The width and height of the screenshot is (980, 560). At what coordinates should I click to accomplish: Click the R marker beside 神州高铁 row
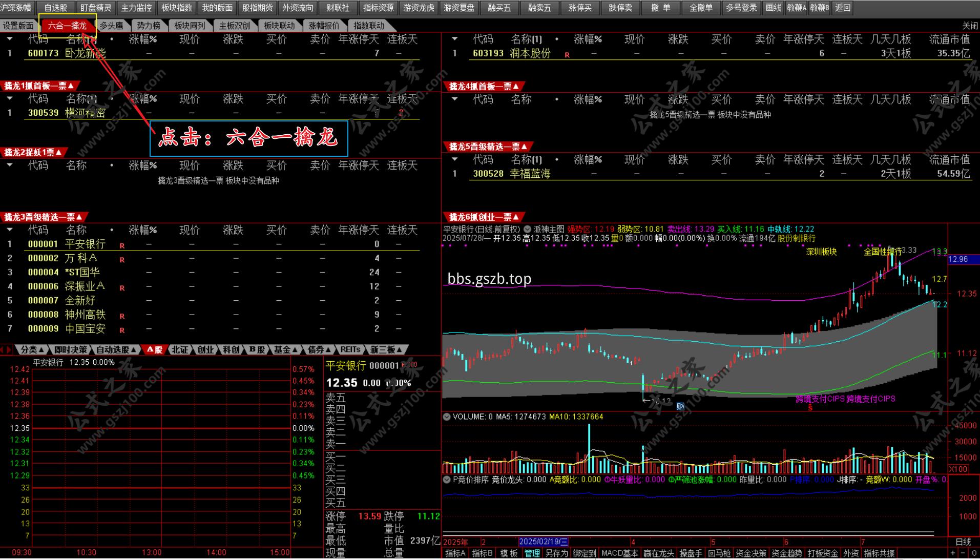pyautogui.click(x=122, y=316)
